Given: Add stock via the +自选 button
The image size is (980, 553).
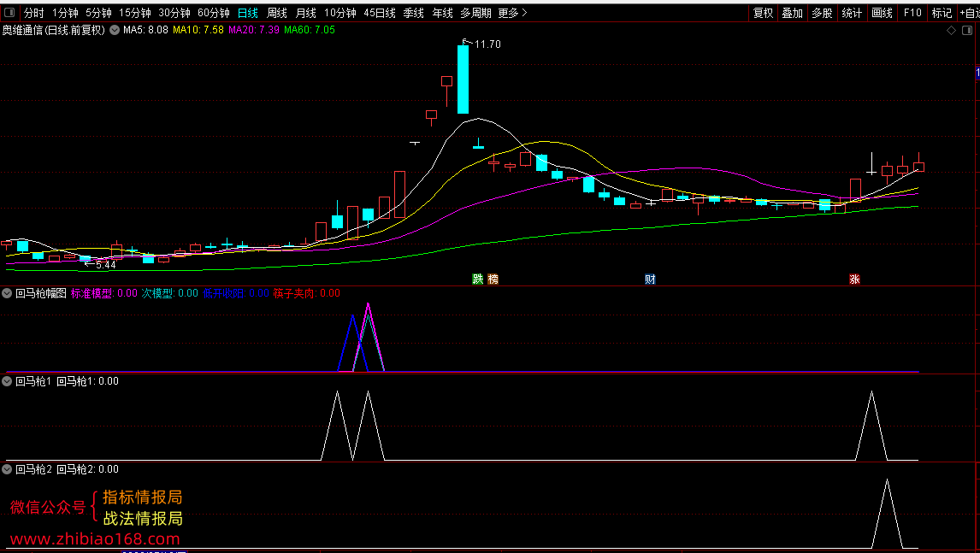Looking at the screenshot, I should [x=970, y=13].
